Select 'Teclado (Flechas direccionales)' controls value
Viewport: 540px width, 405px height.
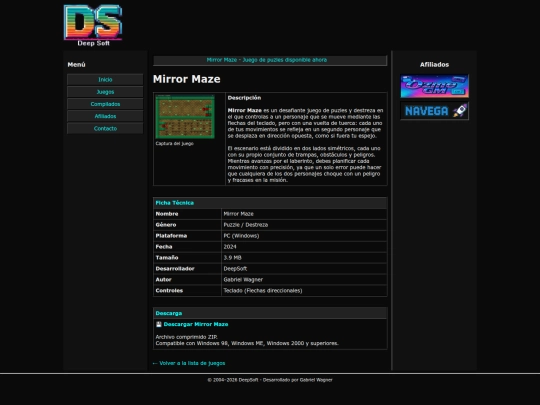click(x=263, y=291)
